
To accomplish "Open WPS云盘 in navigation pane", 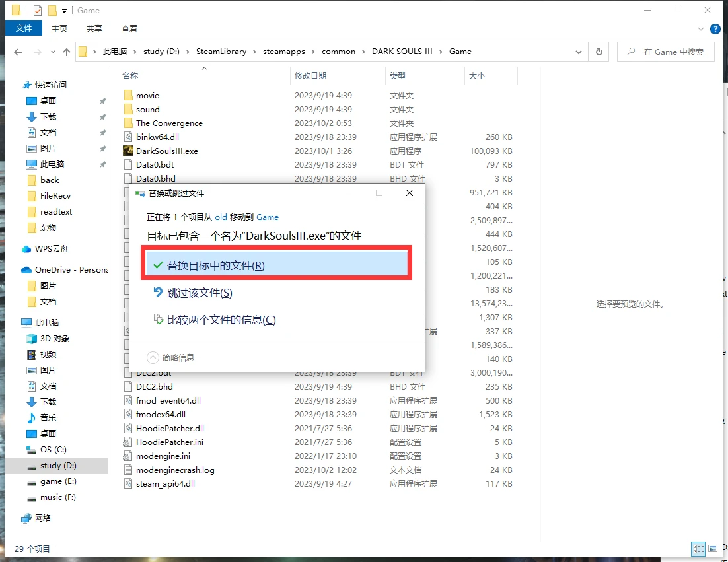I will pos(51,249).
